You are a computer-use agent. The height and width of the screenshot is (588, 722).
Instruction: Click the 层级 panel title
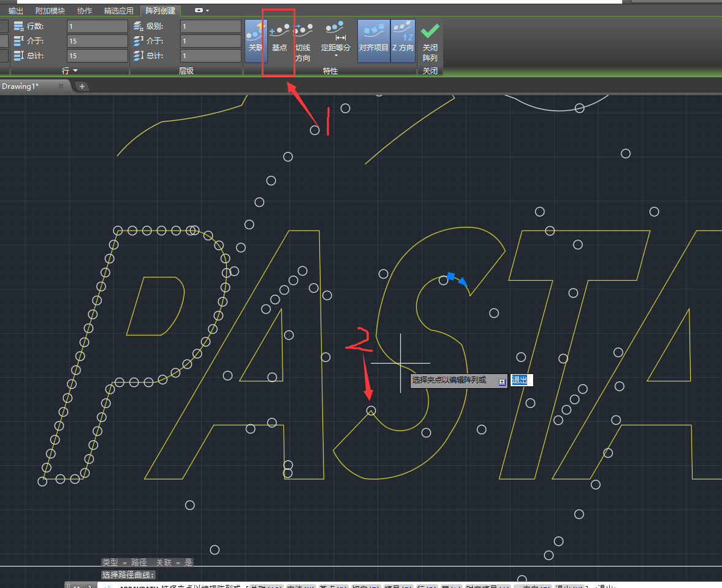click(186, 71)
